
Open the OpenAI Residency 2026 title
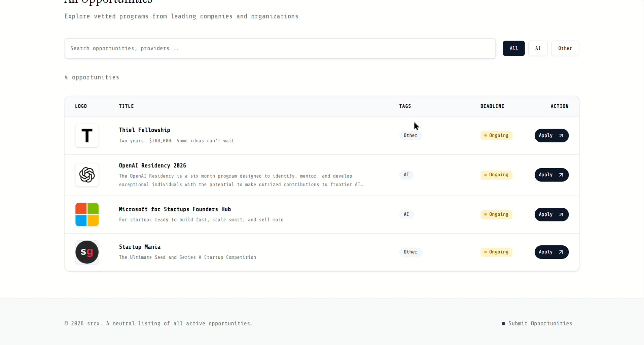coord(152,165)
